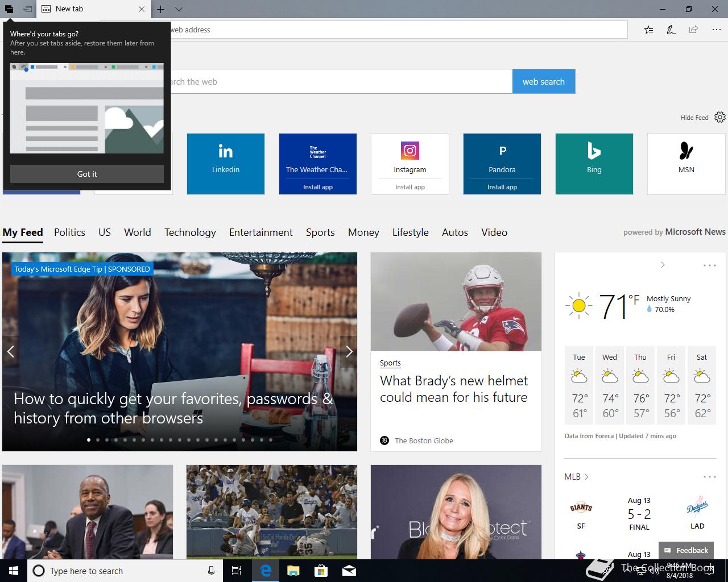Open MLB card ellipsis options

(x=709, y=477)
